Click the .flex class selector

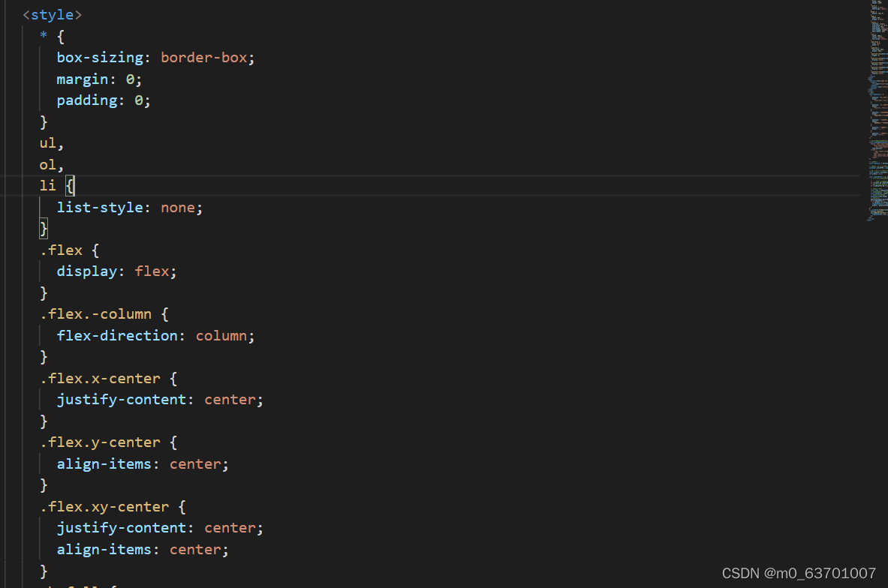61,250
